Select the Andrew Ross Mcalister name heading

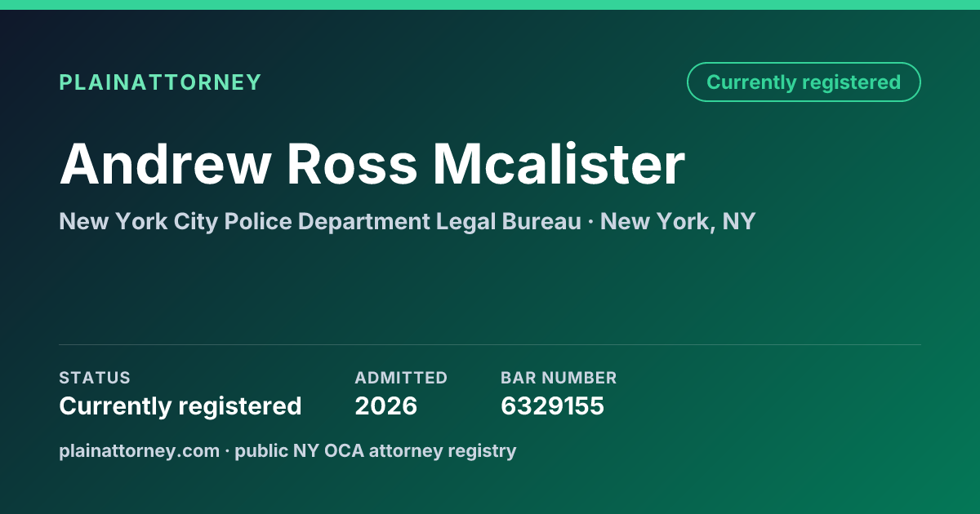point(372,163)
